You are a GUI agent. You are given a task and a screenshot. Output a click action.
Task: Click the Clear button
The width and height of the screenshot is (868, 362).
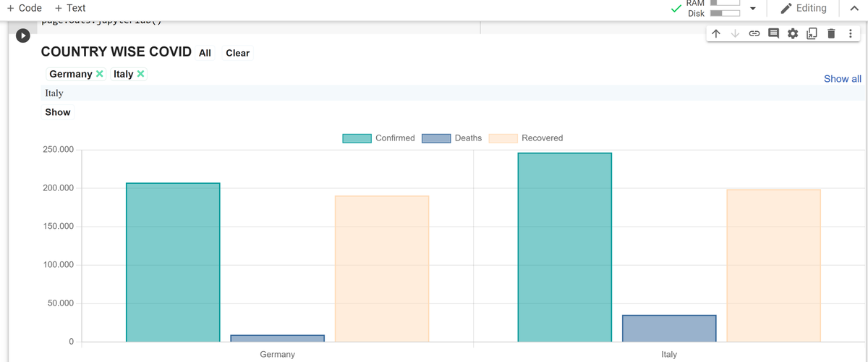237,53
